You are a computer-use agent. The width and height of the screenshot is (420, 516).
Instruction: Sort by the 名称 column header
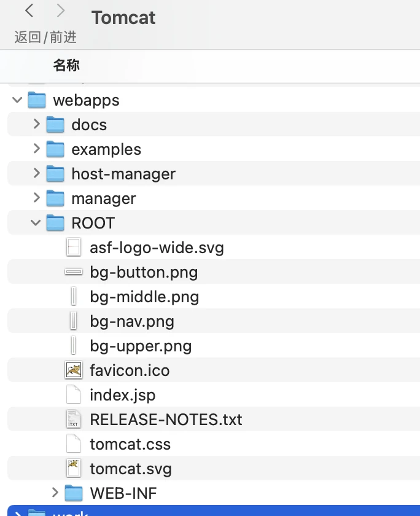[x=66, y=65]
